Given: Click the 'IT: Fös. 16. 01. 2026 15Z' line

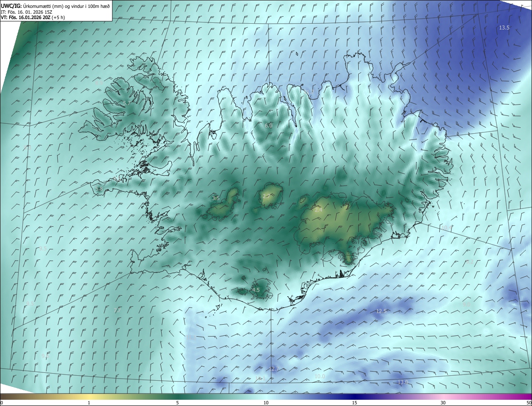Looking at the screenshot, I should [26, 12].
